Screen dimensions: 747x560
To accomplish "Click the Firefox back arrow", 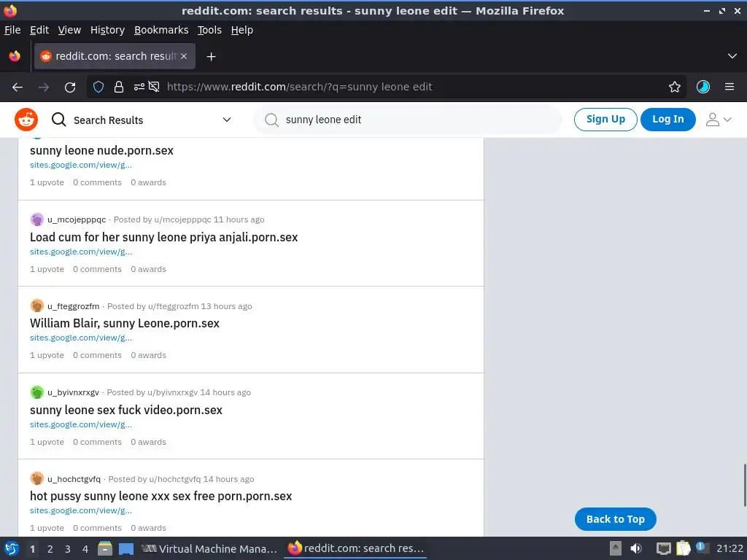I will point(18,87).
